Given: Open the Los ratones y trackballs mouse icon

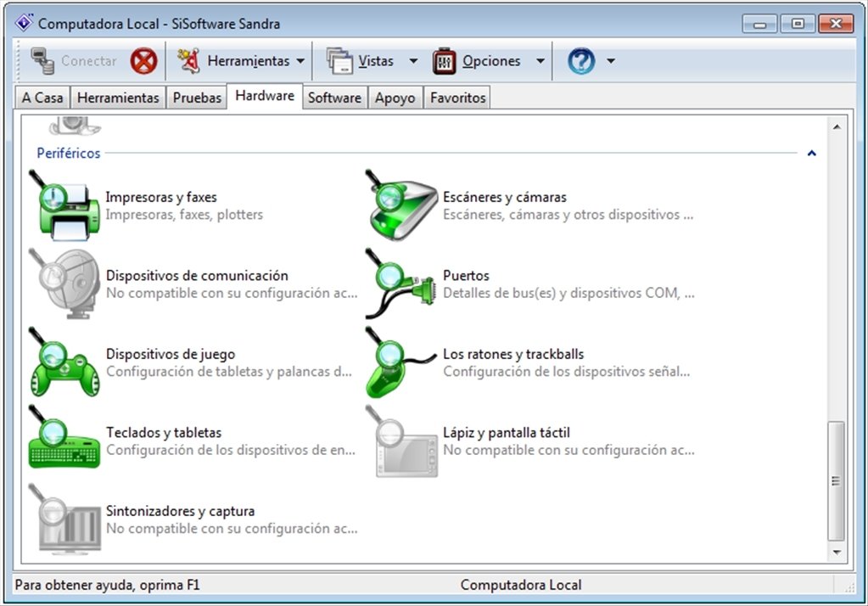Looking at the screenshot, I should pos(401,362).
